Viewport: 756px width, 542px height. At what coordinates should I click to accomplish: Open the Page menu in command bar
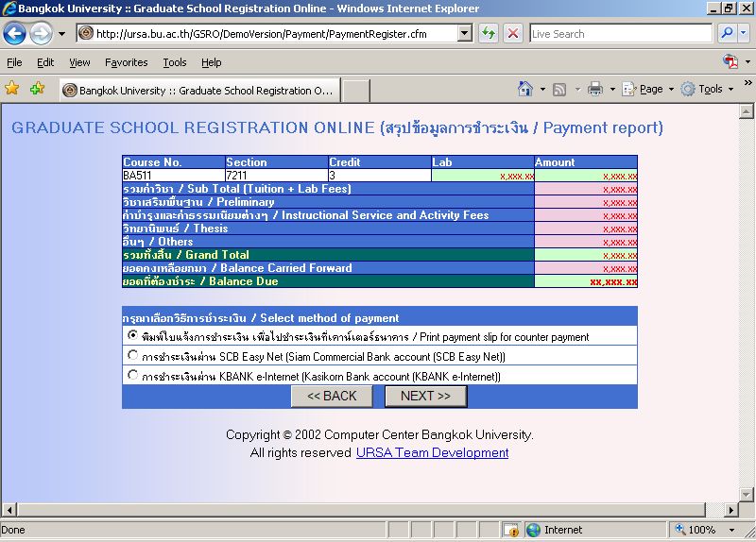[647, 89]
